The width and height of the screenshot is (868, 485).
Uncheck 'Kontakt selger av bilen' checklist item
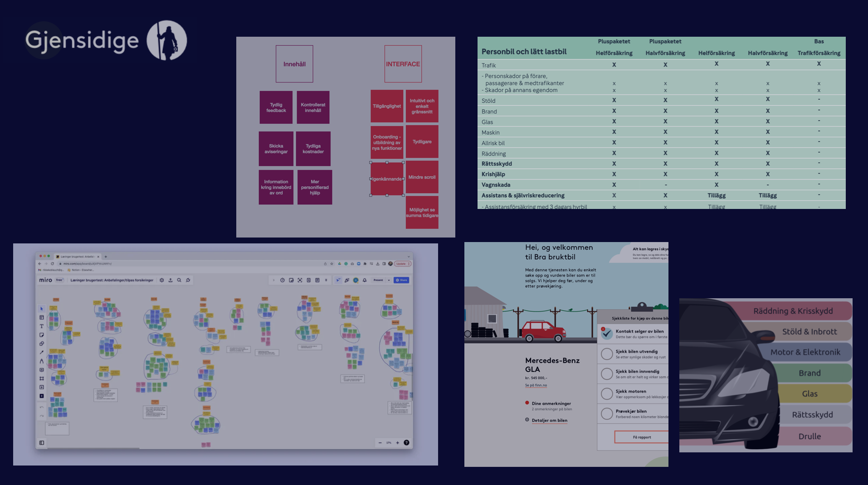click(607, 334)
